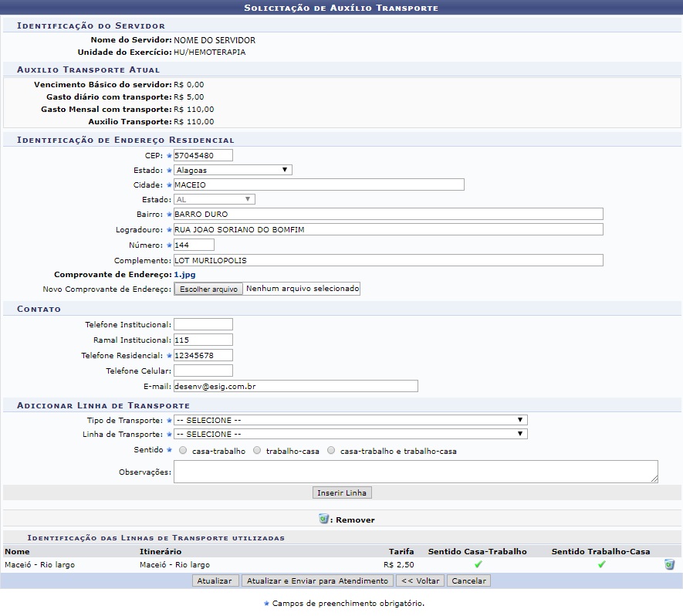Remove the Maceió - Rio largo transport line
The image size is (683, 616).
(x=669, y=564)
